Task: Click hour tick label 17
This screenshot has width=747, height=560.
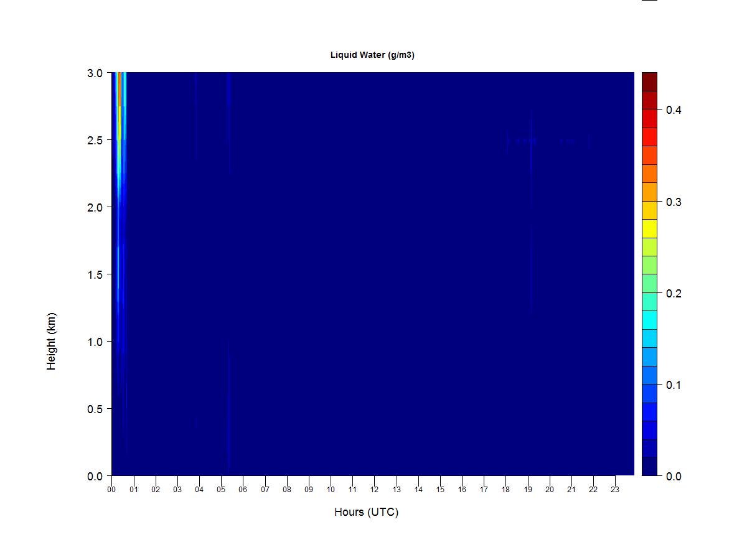Action: click(x=484, y=490)
